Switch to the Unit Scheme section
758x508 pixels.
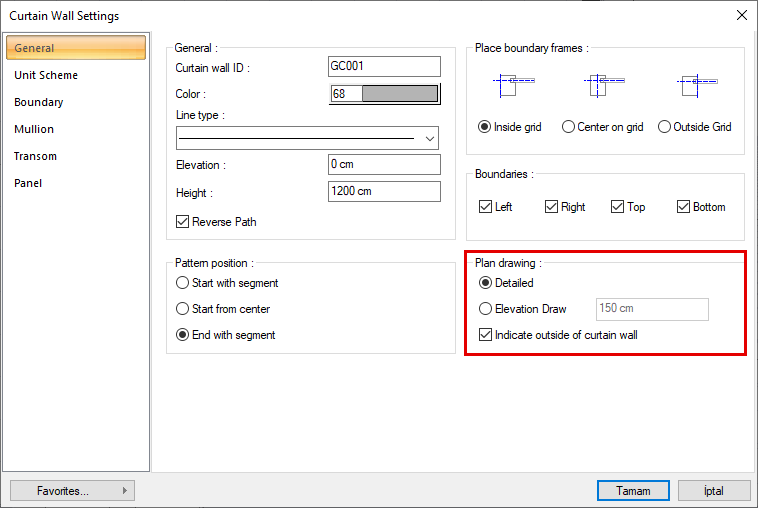[x=46, y=75]
